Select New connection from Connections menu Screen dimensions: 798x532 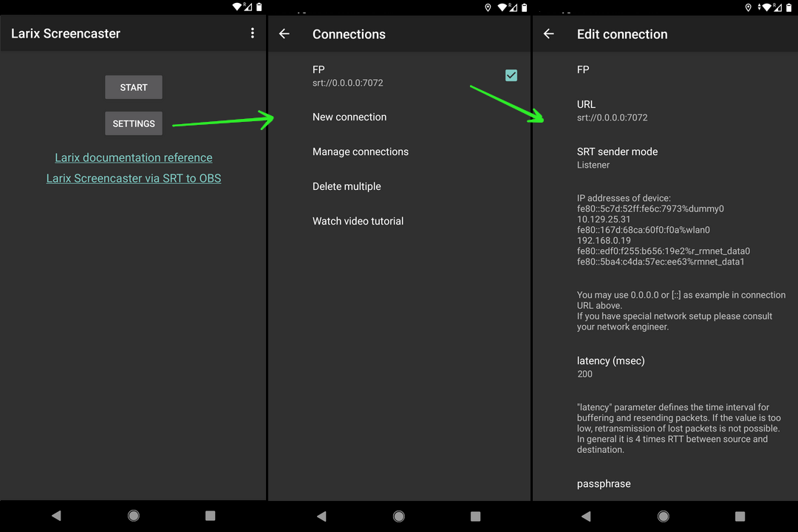[349, 117]
